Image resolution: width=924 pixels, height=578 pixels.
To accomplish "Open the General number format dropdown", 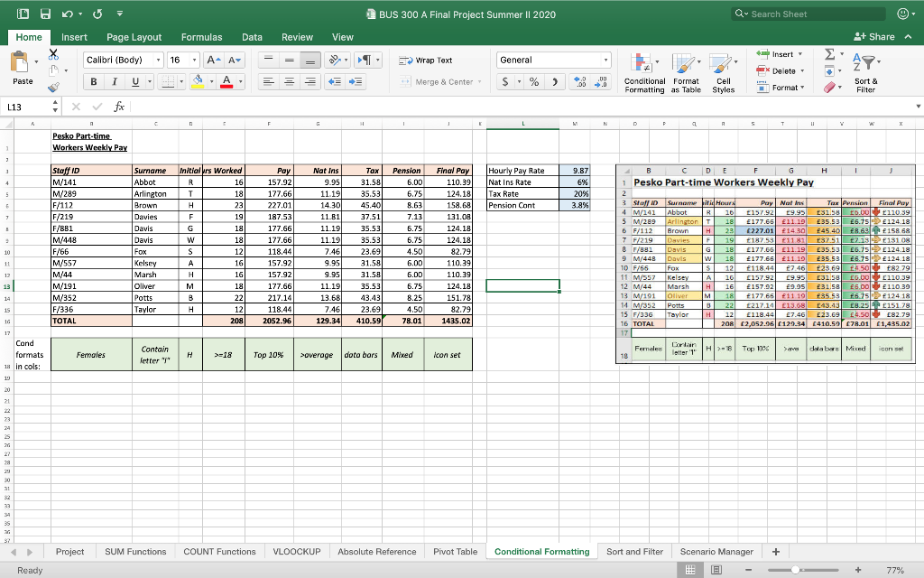I will [554, 59].
